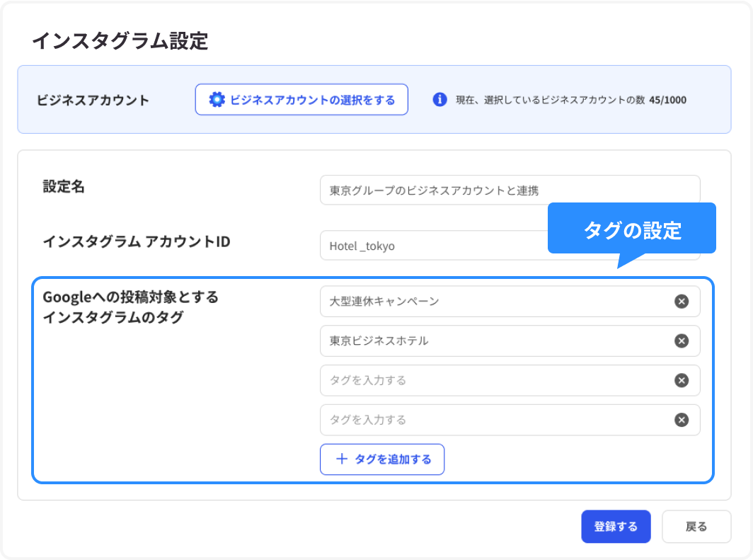Open ビジネスアカウントの選択をする
This screenshot has width=753, height=560.
301,99
